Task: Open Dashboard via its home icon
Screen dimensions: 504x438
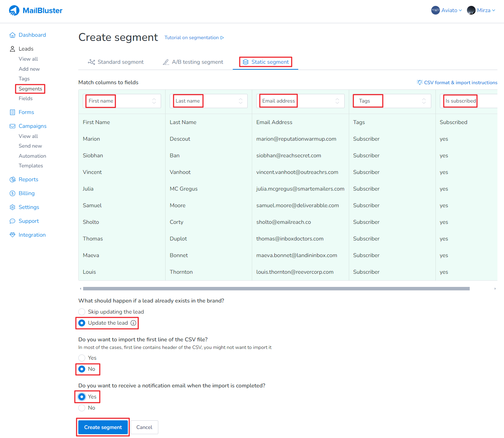Action: point(12,35)
